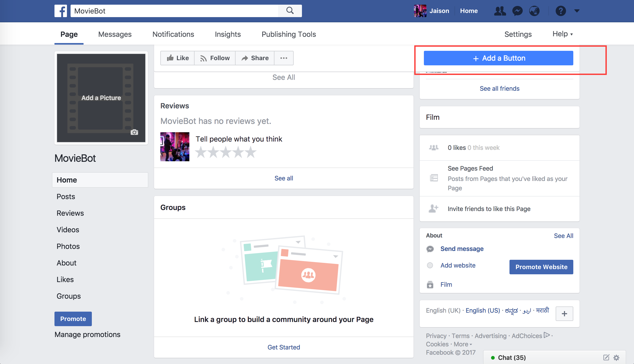Open chat settings gear icon
Image resolution: width=634 pixels, height=364 pixels.
coord(617,358)
